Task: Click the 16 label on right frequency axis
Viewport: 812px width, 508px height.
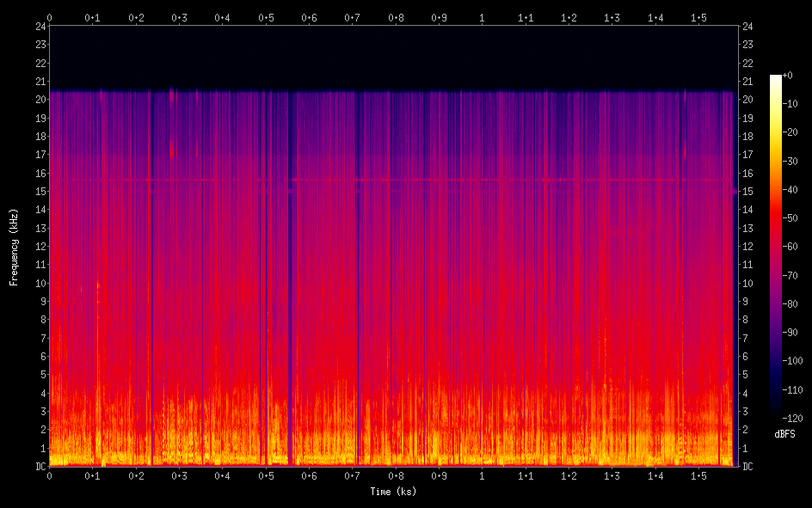Action: pyautogui.click(x=747, y=173)
